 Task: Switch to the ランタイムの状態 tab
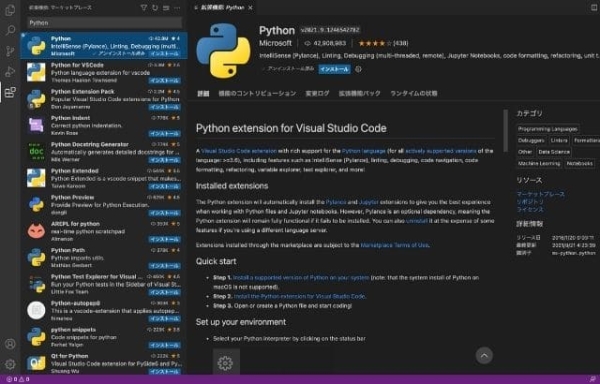click(x=414, y=93)
